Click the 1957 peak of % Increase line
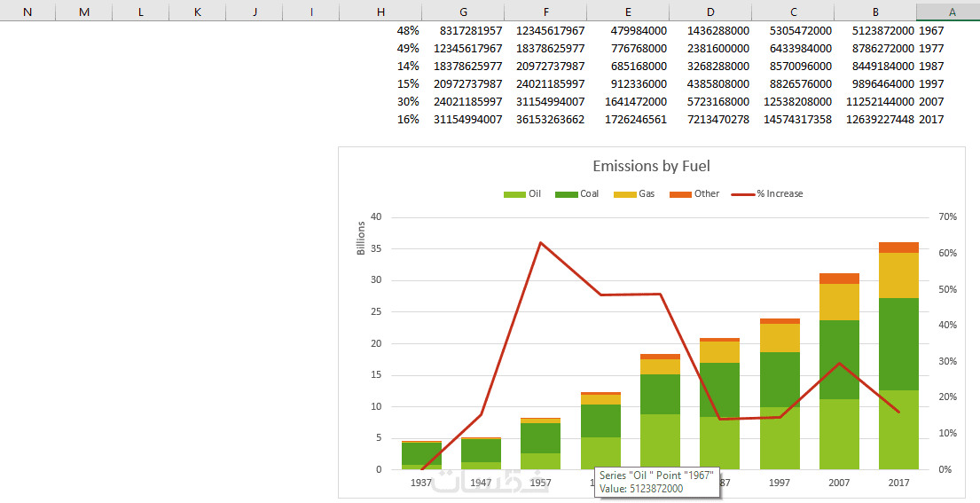The image size is (980, 503). coord(540,242)
